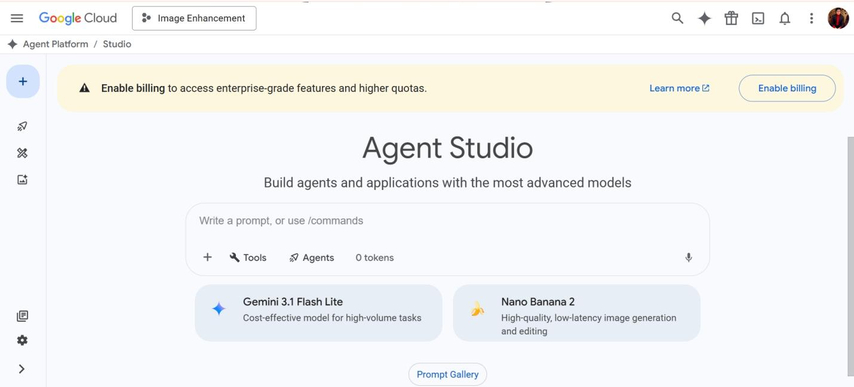The width and height of the screenshot is (854, 387).
Task: Expand the sidebar with the chevron arrow
Action: tap(22, 369)
